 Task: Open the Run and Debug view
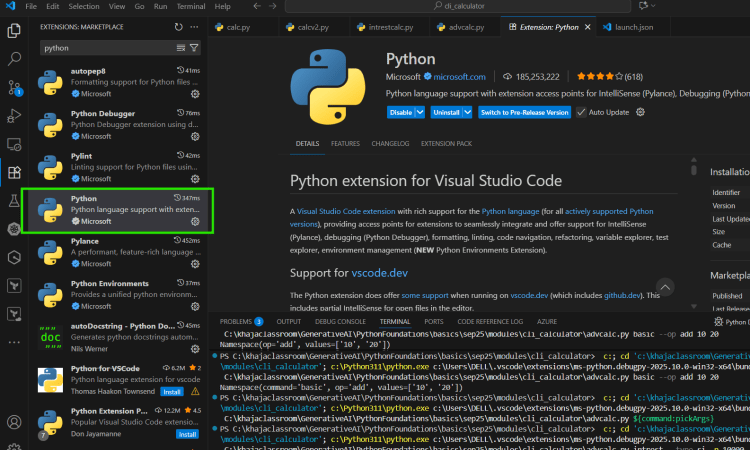(x=14, y=116)
